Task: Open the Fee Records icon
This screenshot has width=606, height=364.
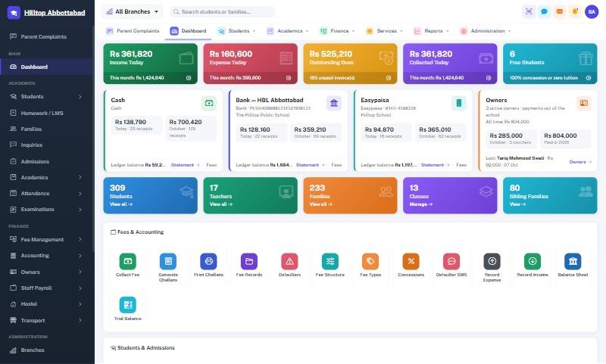Action: coord(249,261)
